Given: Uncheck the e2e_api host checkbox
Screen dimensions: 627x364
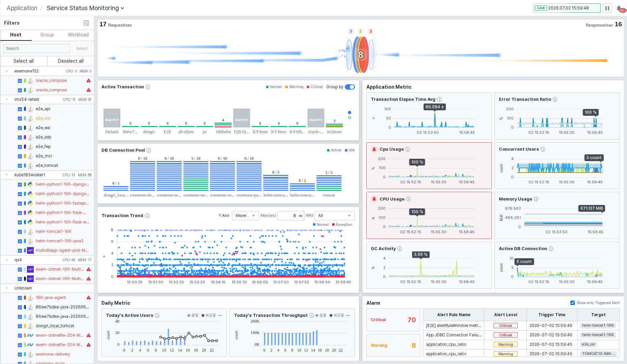Looking at the screenshot, I should tap(20, 109).
